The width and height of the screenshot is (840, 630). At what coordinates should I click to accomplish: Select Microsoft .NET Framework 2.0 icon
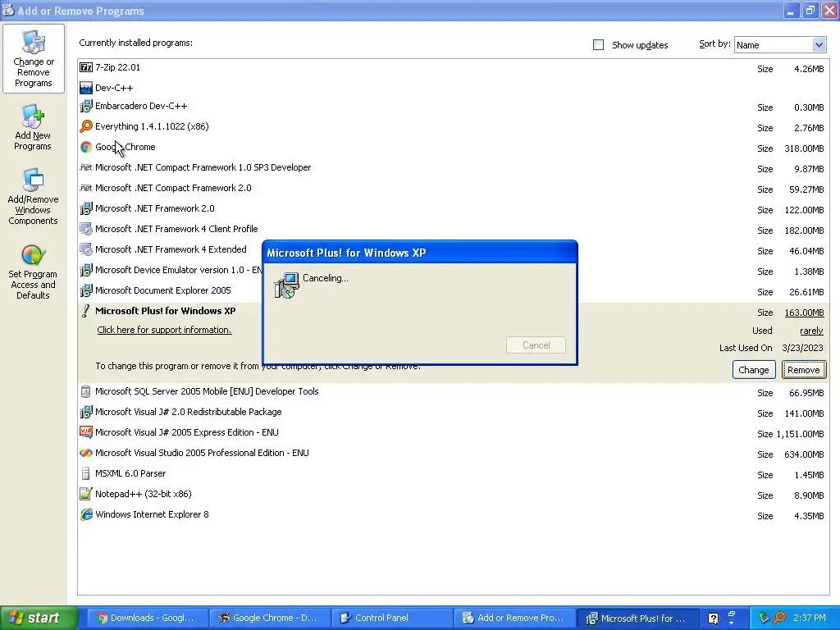[85, 208]
